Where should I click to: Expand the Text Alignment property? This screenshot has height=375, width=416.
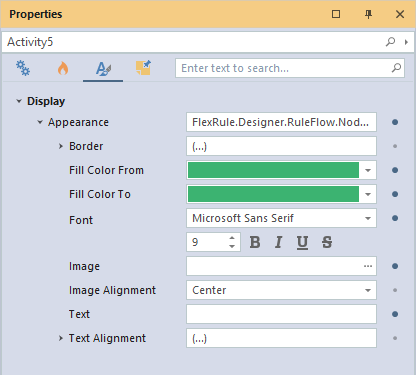click(61, 338)
